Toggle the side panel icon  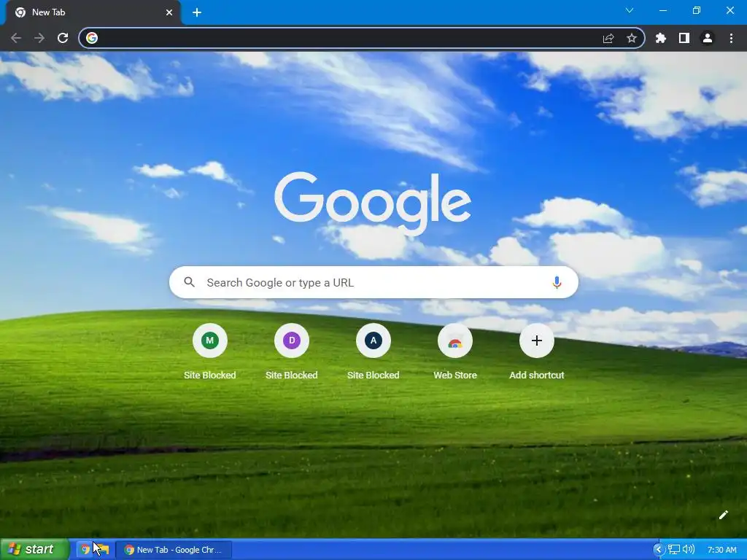tap(684, 38)
